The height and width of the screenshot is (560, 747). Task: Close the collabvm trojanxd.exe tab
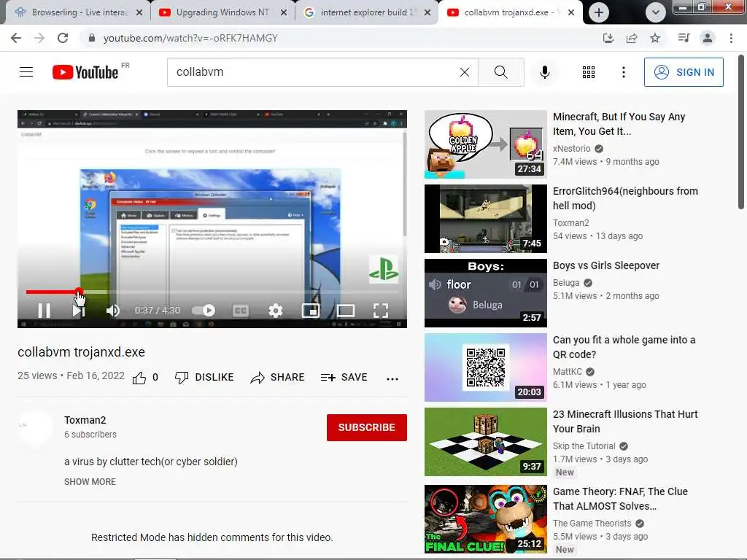570,12
